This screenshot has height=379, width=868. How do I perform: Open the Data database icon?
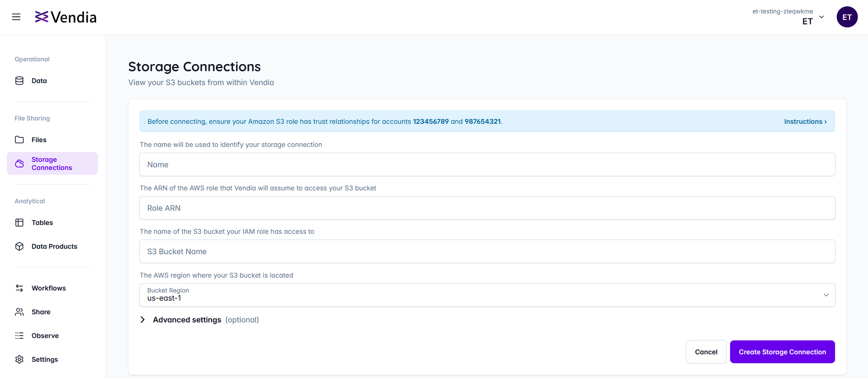click(x=19, y=81)
